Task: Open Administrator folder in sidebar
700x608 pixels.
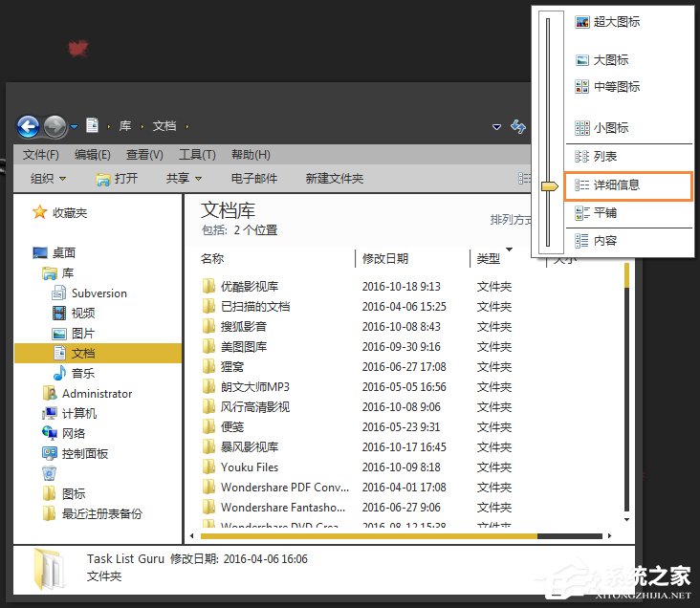Action: 88,393
